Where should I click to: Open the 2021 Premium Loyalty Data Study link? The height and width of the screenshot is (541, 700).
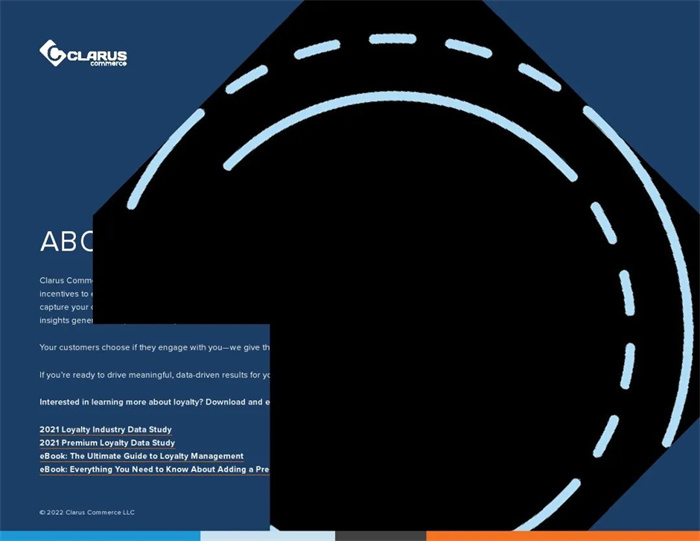click(x=107, y=443)
